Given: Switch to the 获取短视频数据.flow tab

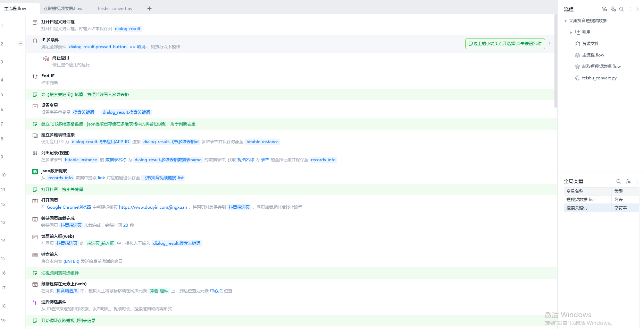Looking at the screenshot, I should coord(63,8).
